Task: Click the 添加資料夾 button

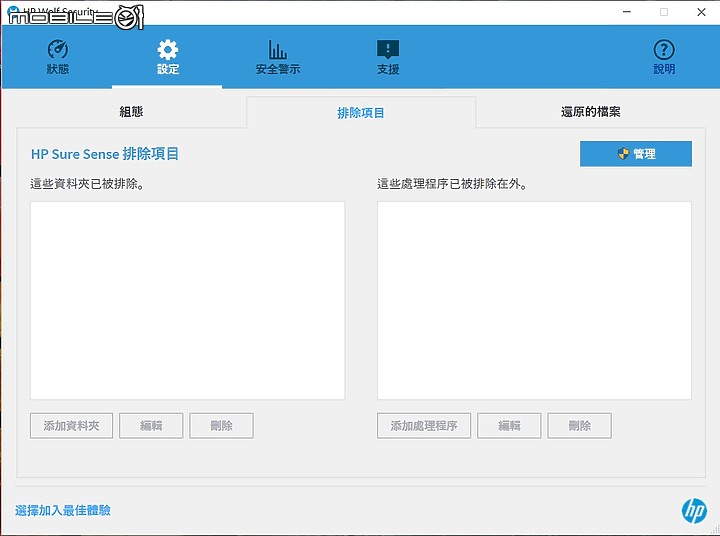Action: point(71,426)
